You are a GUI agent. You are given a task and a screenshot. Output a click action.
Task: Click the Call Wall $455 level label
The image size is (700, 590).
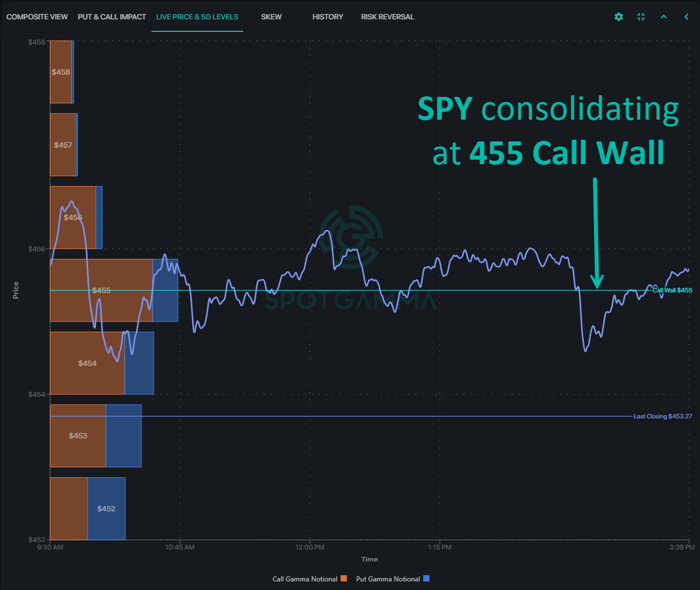(x=672, y=290)
